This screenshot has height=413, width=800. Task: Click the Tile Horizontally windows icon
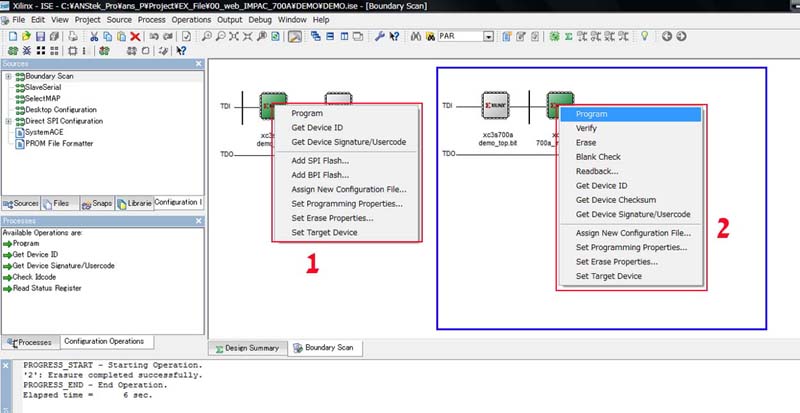coord(330,36)
